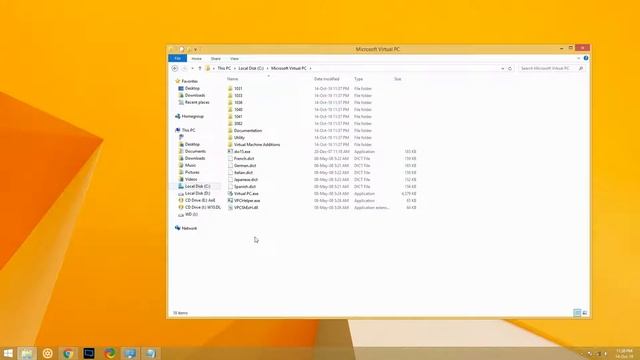
Task: Open Pictures under This PC
Action: click(x=192, y=172)
